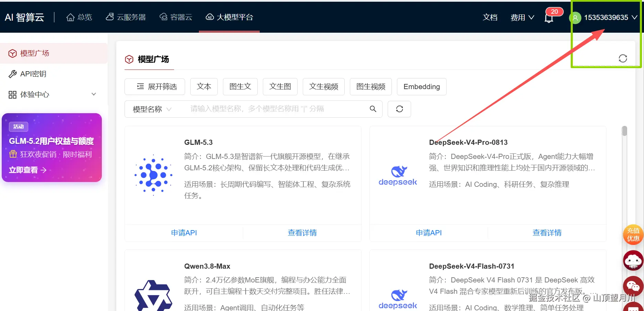
Task: Open the 模型名称 search type dropdown
Action: (152, 109)
